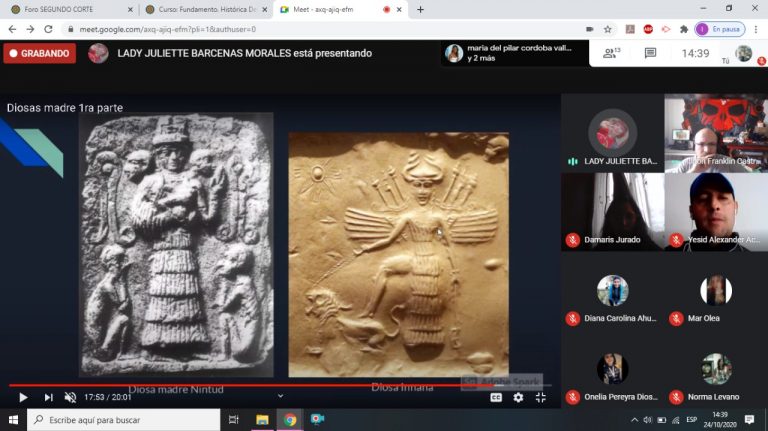
Task: Show hidden system tray icons
Action: [634, 420]
